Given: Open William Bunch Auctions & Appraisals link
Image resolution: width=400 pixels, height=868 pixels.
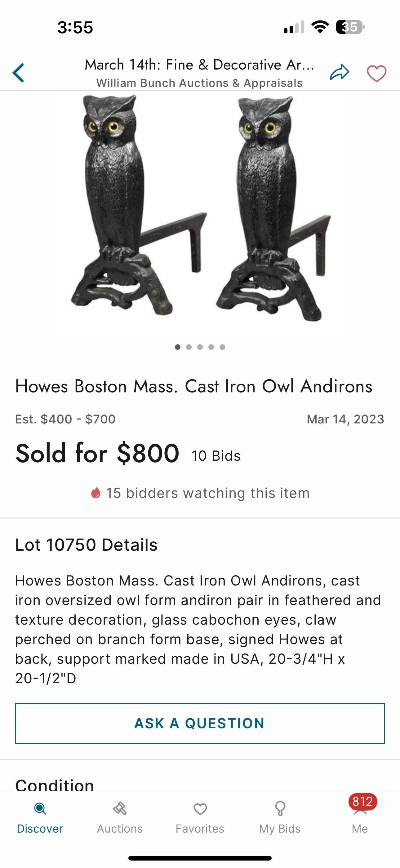Looking at the screenshot, I should 199,83.
